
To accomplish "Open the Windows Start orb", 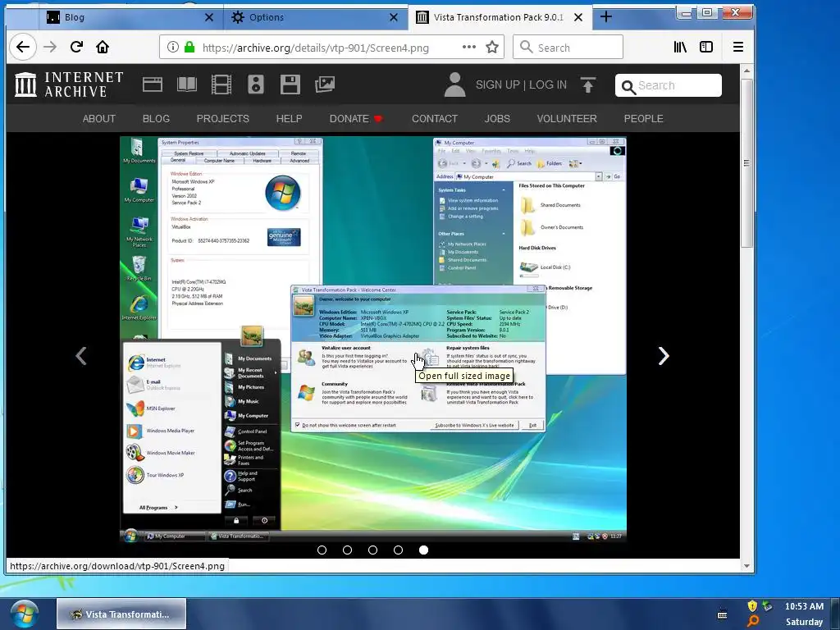I will pyautogui.click(x=25, y=614).
